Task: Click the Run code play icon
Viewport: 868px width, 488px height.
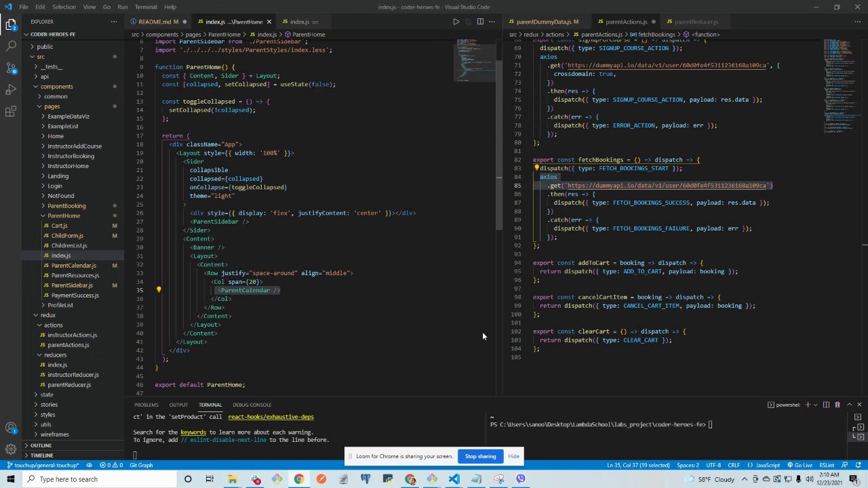Action: click(456, 22)
